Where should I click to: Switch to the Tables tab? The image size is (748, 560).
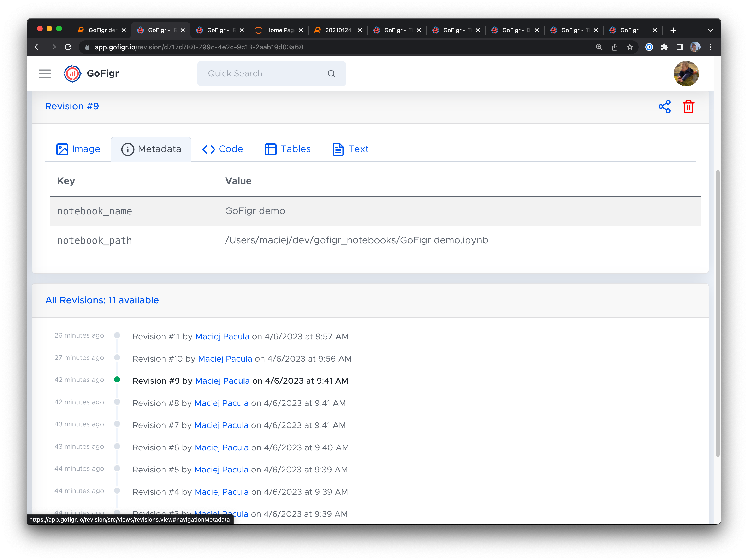pos(287,149)
